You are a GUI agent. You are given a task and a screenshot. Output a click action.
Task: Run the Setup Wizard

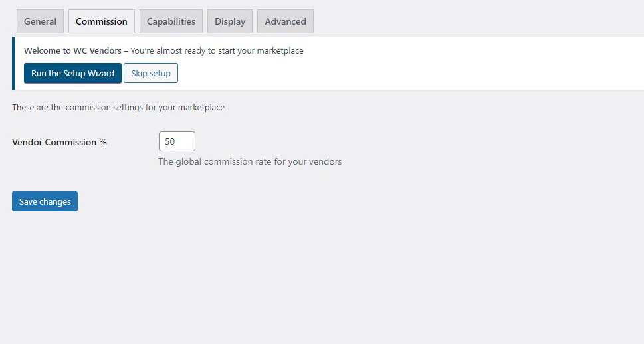pos(72,73)
